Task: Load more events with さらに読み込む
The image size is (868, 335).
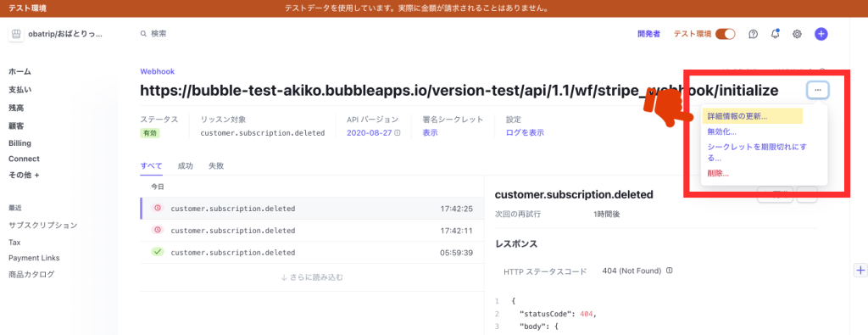Action: point(312,276)
